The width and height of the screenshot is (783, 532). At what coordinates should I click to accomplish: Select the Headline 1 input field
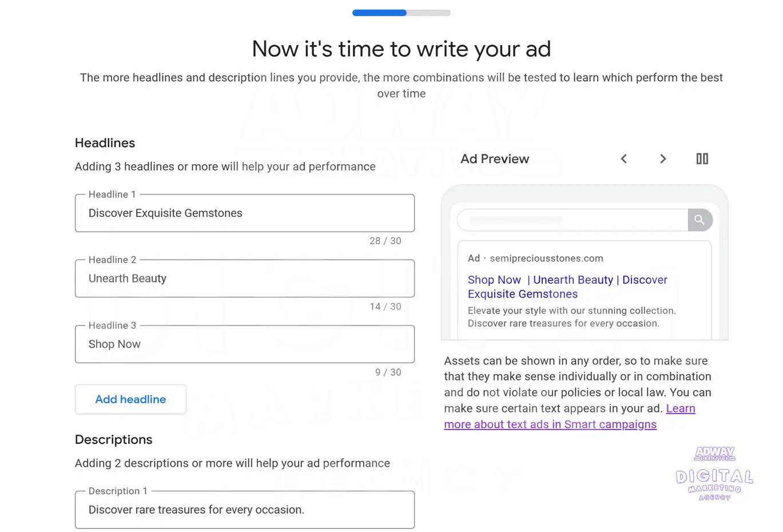[245, 213]
